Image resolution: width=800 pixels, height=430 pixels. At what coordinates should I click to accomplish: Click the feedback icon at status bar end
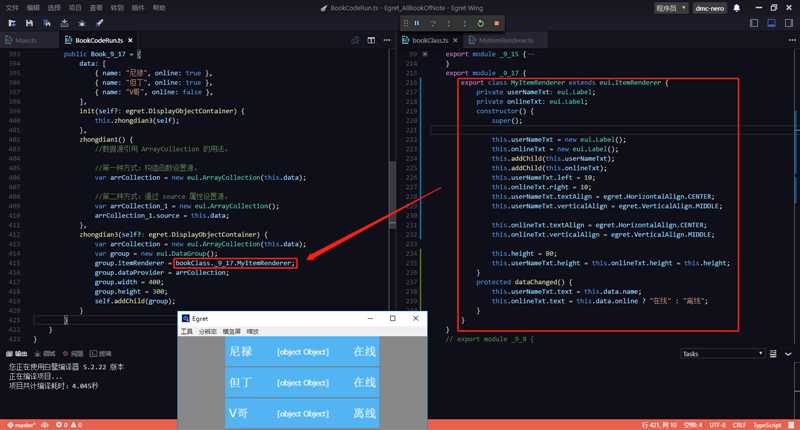tap(791, 425)
